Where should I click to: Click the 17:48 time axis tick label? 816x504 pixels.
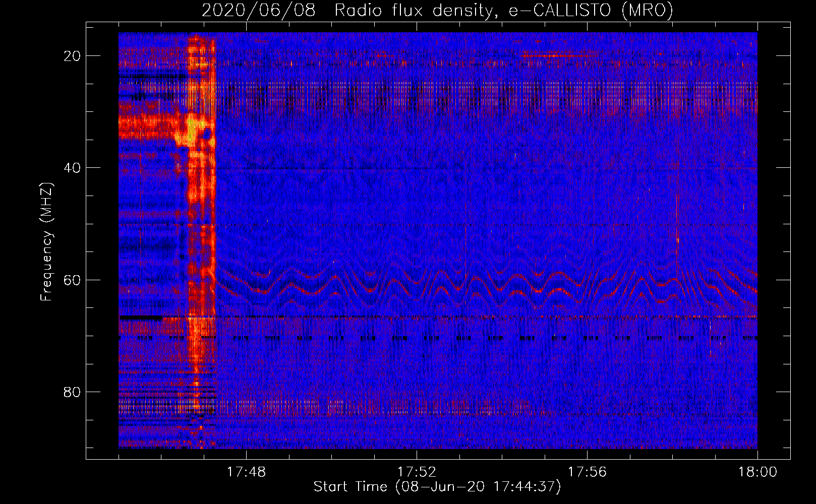(246, 472)
